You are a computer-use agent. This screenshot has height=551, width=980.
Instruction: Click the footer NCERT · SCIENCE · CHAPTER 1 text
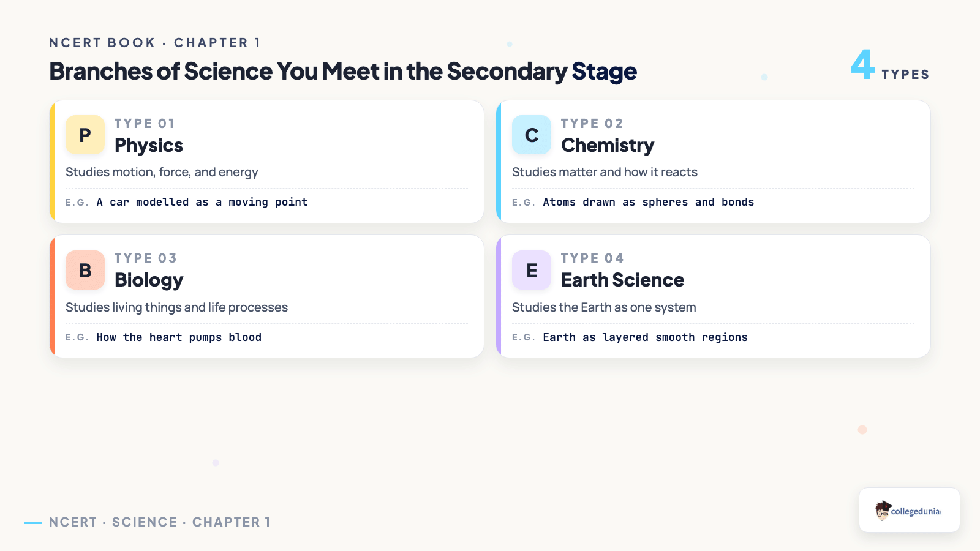160,522
